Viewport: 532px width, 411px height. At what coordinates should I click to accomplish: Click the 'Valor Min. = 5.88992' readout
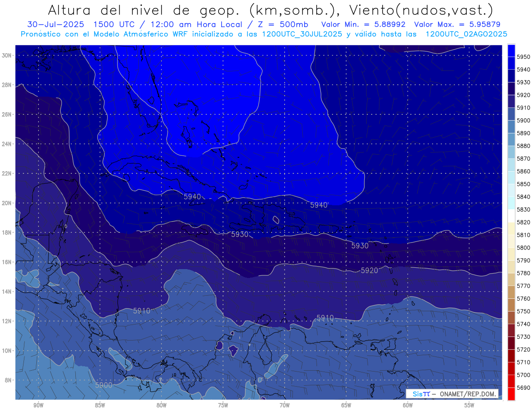point(364,24)
